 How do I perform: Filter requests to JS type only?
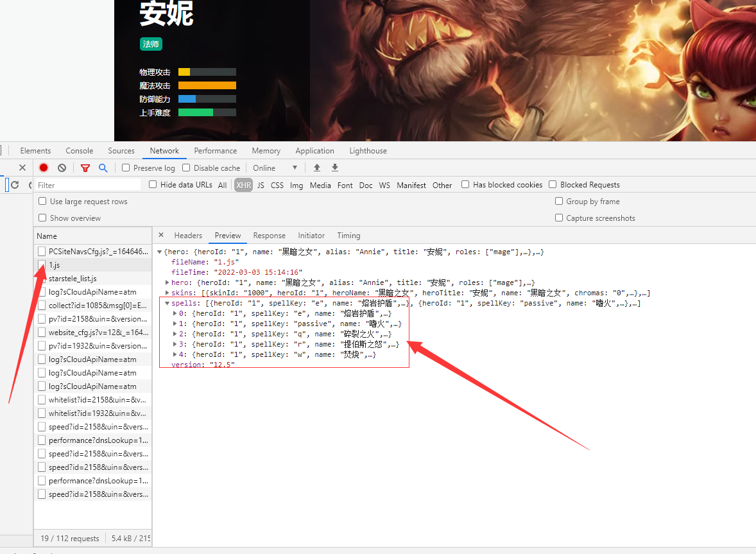[x=261, y=184]
